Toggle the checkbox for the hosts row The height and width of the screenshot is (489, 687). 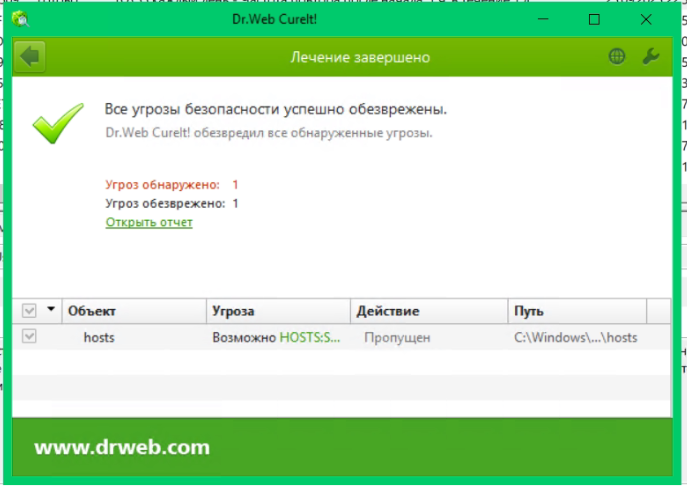coord(29,337)
